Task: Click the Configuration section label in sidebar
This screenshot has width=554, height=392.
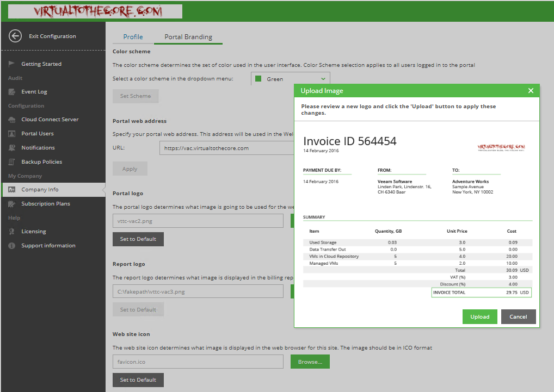Action: [26, 106]
